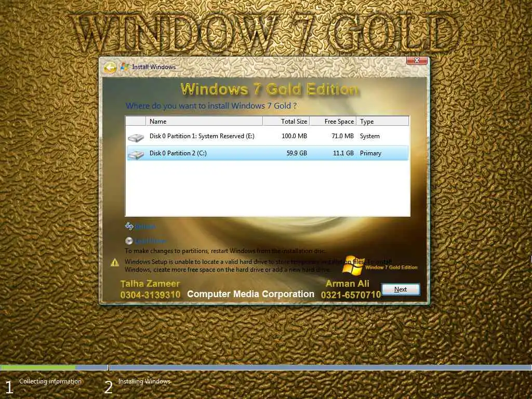Click the 59.9 GB total size cell
The height and width of the screenshot is (399, 532).
pos(297,153)
